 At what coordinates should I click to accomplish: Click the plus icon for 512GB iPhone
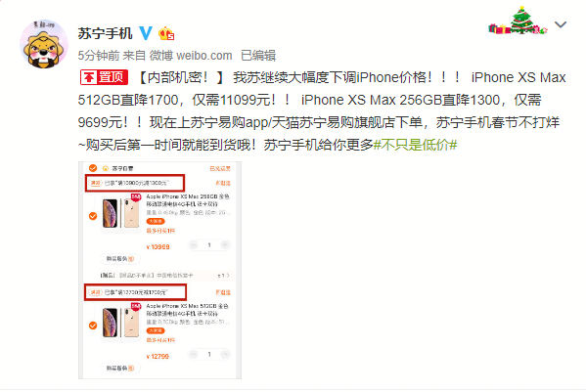pos(225,354)
